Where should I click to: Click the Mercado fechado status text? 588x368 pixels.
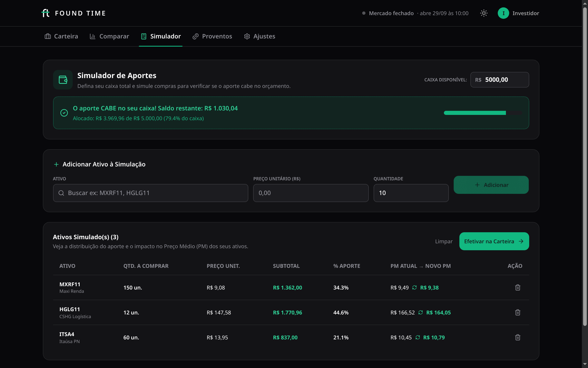391,13
